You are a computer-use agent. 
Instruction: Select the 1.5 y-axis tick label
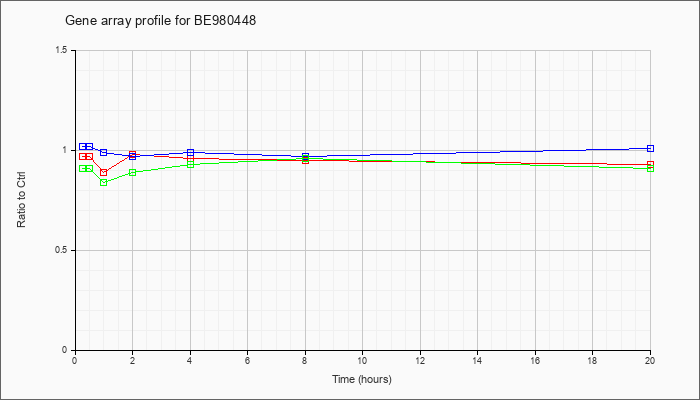point(62,50)
